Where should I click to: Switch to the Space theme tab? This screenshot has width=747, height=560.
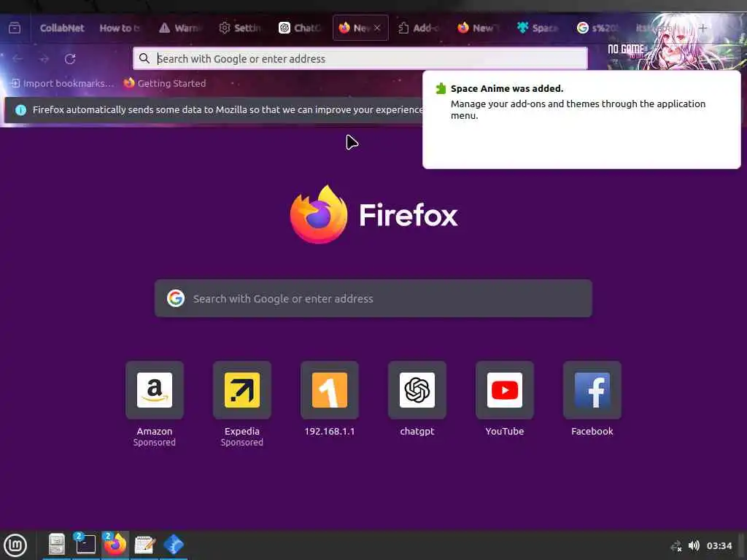coord(538,28)
